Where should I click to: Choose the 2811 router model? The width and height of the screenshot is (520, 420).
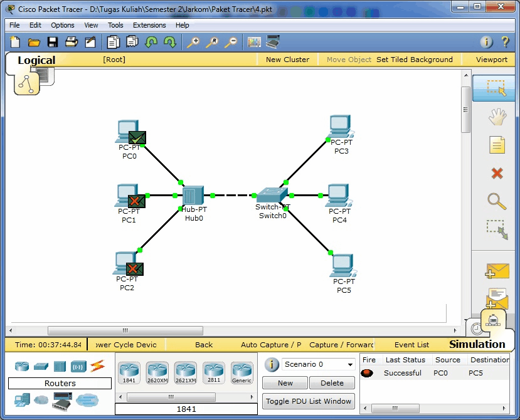213,370
